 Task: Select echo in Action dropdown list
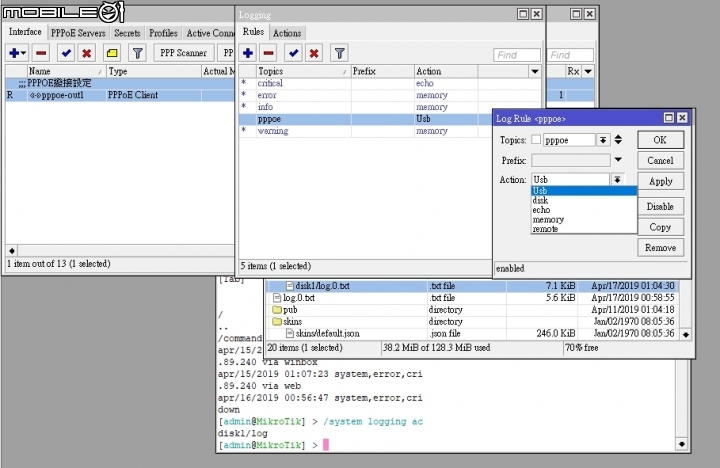point(584,210)
